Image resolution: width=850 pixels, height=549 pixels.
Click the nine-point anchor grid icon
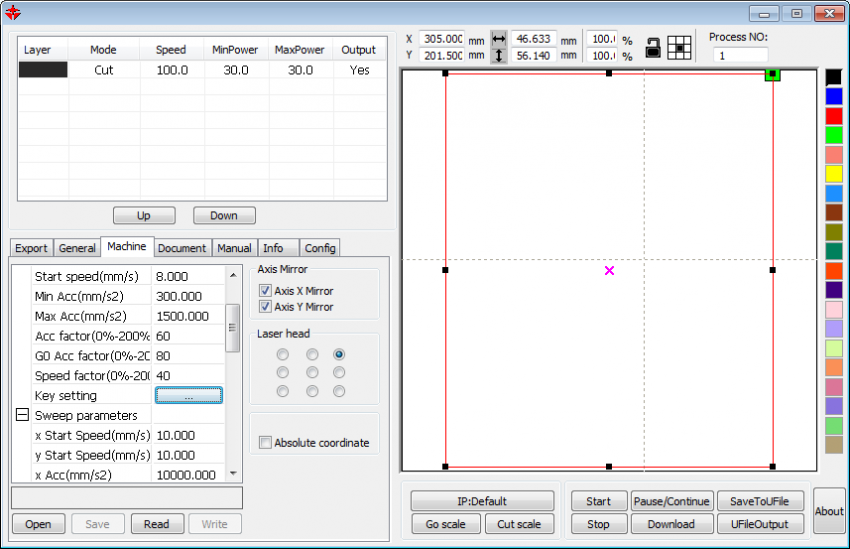[x=680, y=47]
